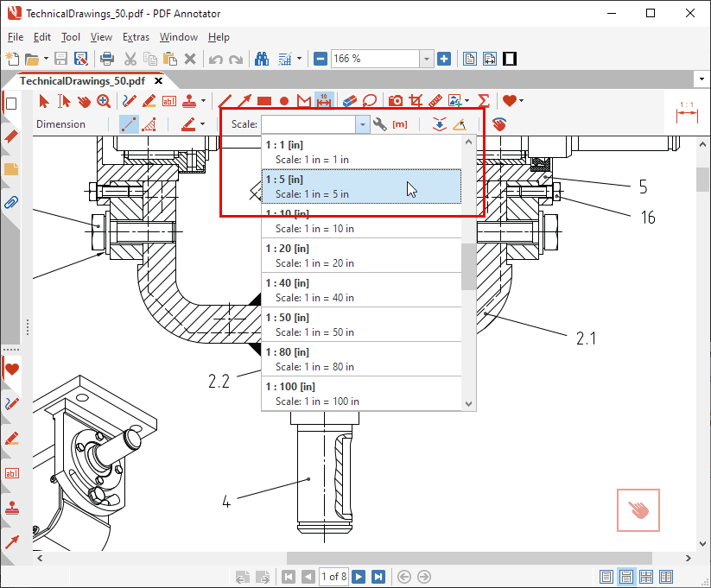Click the page number box showing 1 of 8
Screen dimensions: 711x588
pyautogui.click(x=334, y=577)
